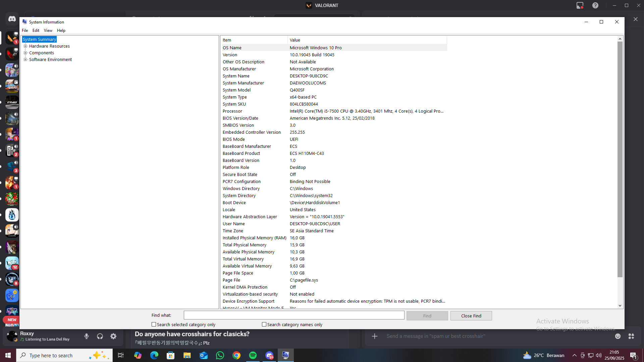Screen dimensions: 644x362
Task: Select System Summary in tree
Action: tap(39, 40)
